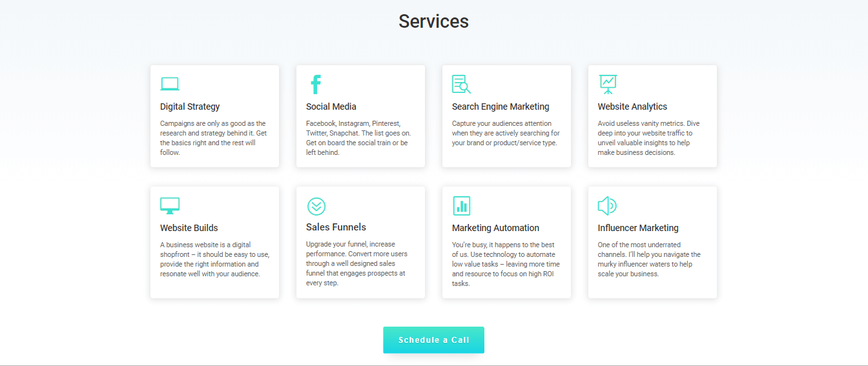The image size is (868, 366).
Task: Click the bar chart icon for Marketing Automation
Action: (462, 206)
